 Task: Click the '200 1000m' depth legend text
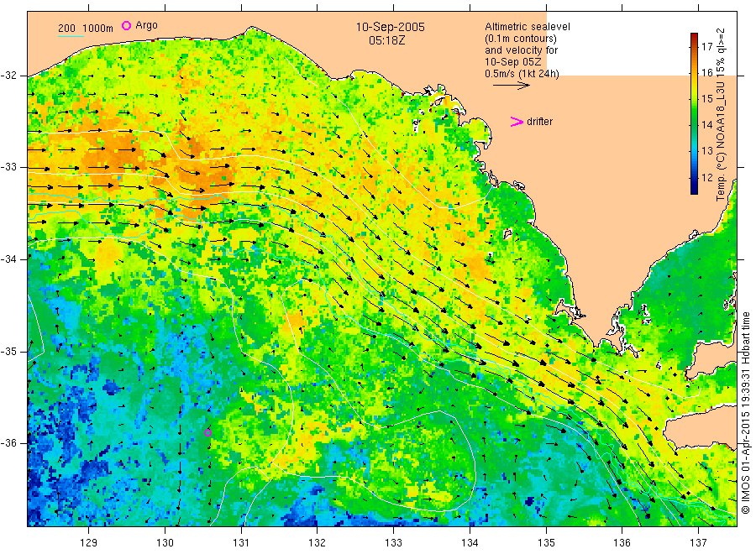pos(86,29)
